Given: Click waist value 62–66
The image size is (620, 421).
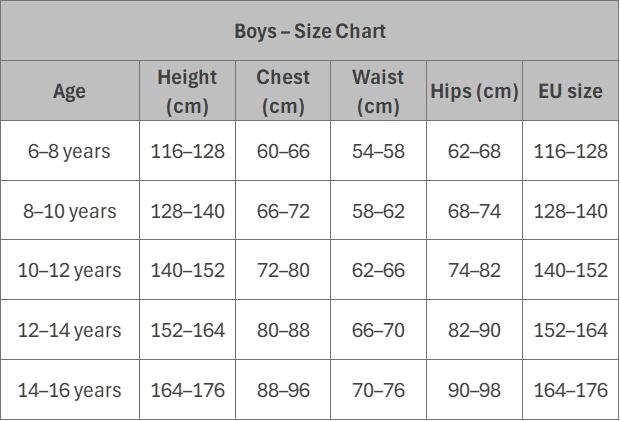Looking at the screenshot, I should 378,270.
